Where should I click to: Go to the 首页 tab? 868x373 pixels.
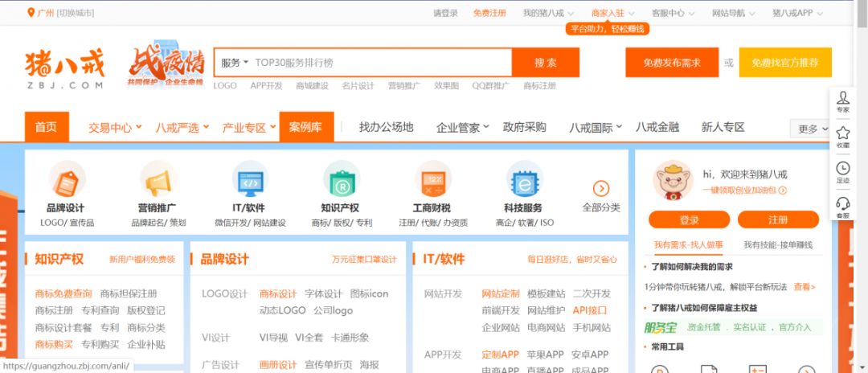tap(47, 127)
